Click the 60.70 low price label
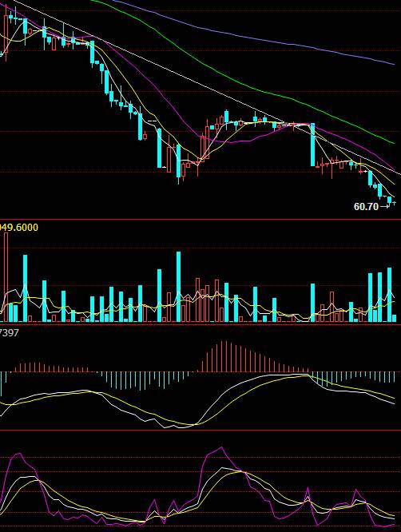Image resolution: width=401 pixels, height=532 pixels. [366, 207]
